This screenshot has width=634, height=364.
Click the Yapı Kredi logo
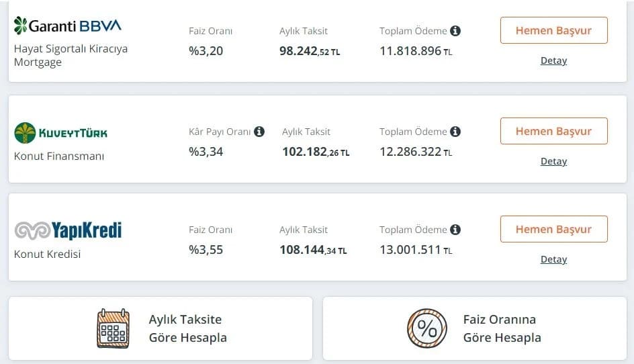coord(68,230)
